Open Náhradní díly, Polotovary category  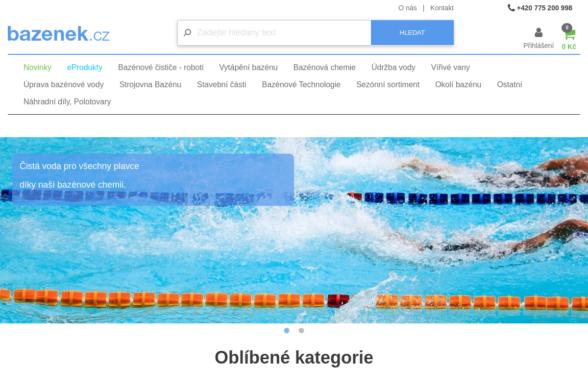tap(67, 102)
